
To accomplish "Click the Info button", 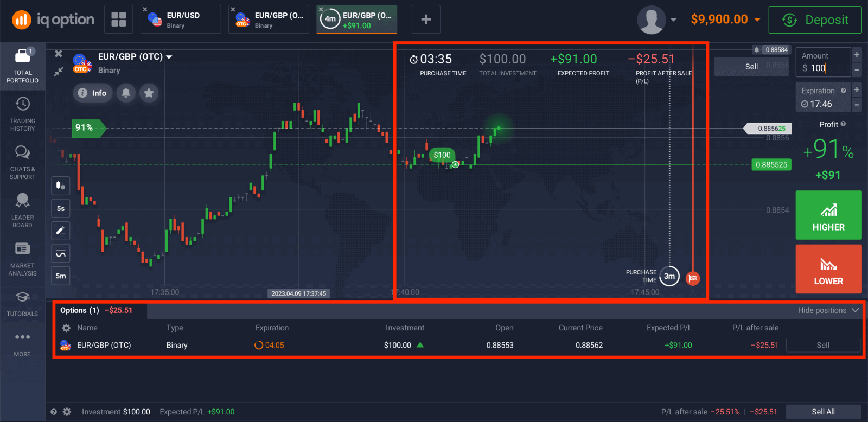I will coord(93,93).
